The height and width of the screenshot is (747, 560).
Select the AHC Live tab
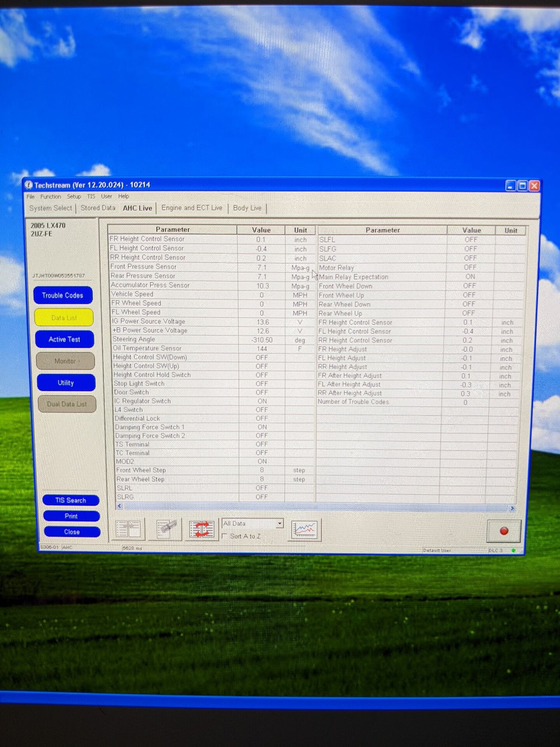137,208
